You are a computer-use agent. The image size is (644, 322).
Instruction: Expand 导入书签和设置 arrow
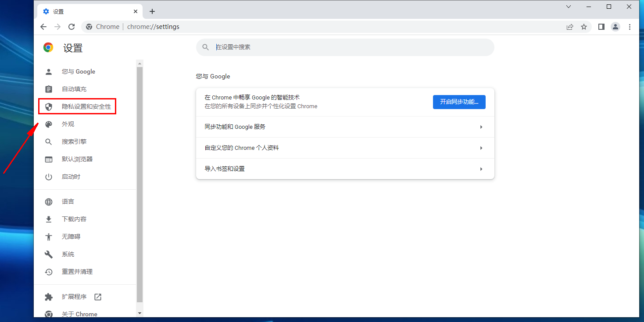pyautogui.click(x=481, y=169)
